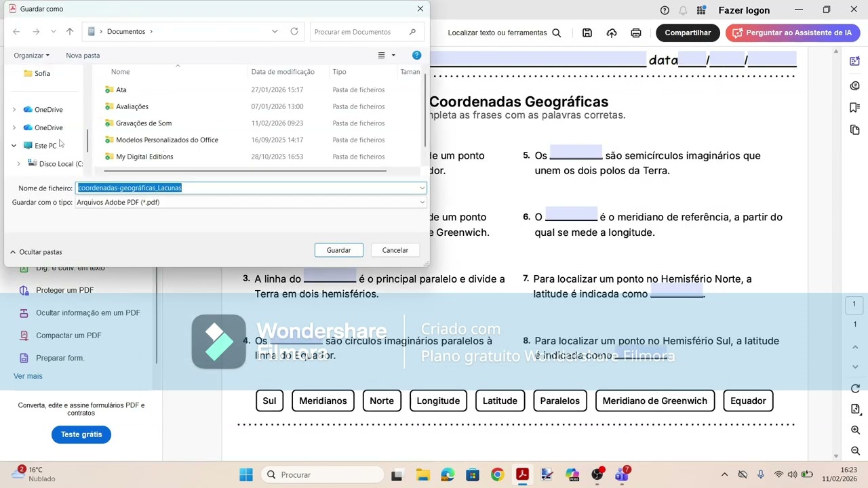The height and width of the screenshot is (488, 868).
Task: Open recent locations dropdown in dialog
Action: click(54, 32)
